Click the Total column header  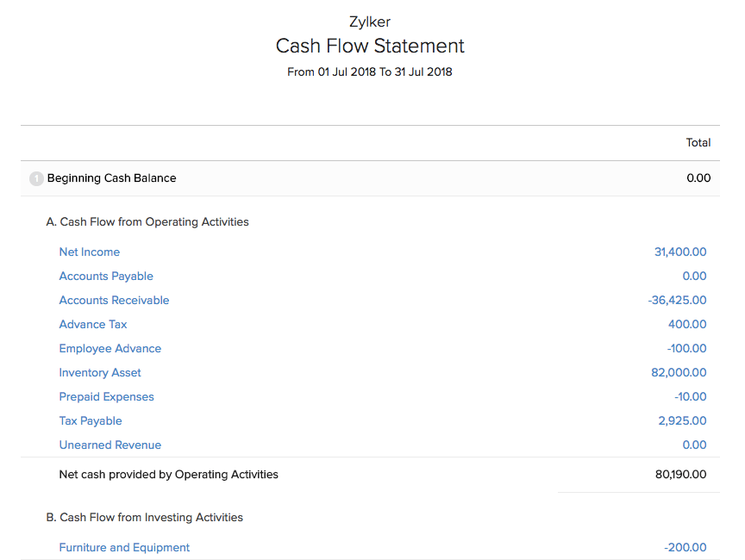coord(698,143)
